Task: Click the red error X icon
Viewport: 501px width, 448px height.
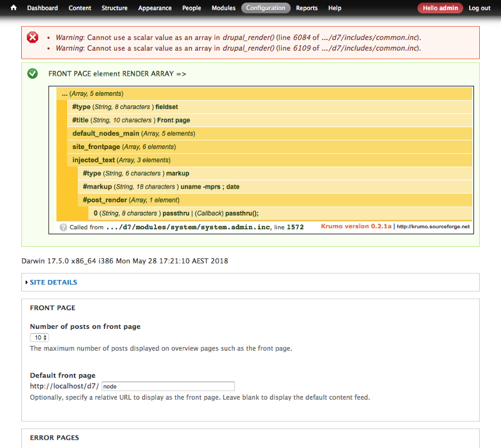Action: pyautogui.click(x=33, y=38)
